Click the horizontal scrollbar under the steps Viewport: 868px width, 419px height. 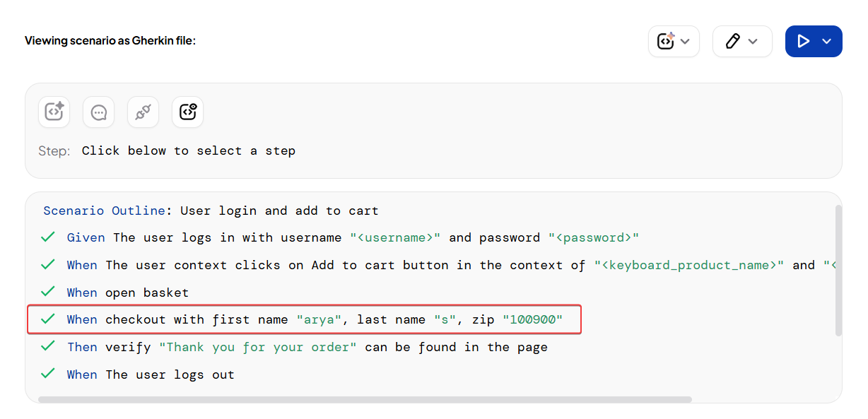coord(365,399)
